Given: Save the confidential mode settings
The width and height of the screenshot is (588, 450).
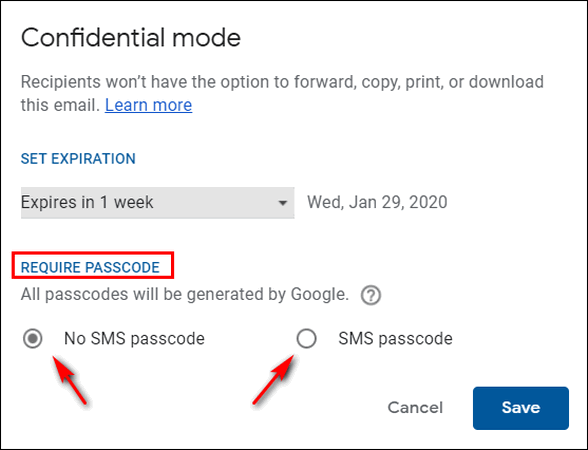Looking at the screenshot, I should click(521, 408).
